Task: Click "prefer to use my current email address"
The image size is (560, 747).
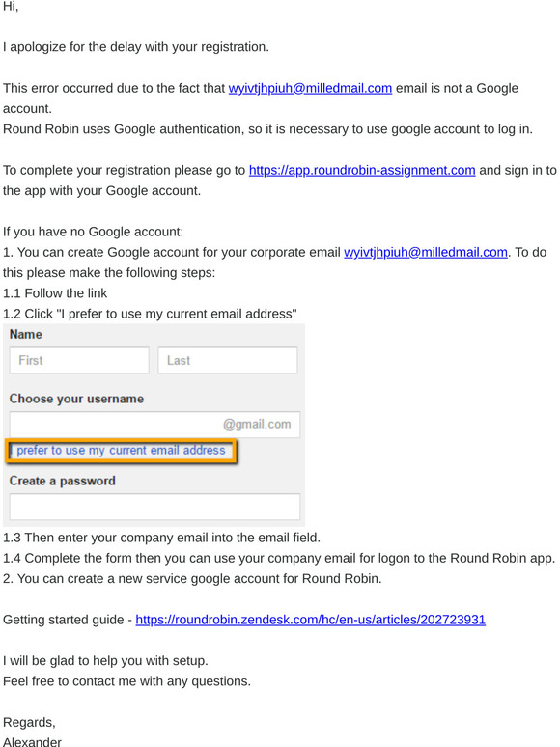Action: pyautogui.click(x=121, y=450)
